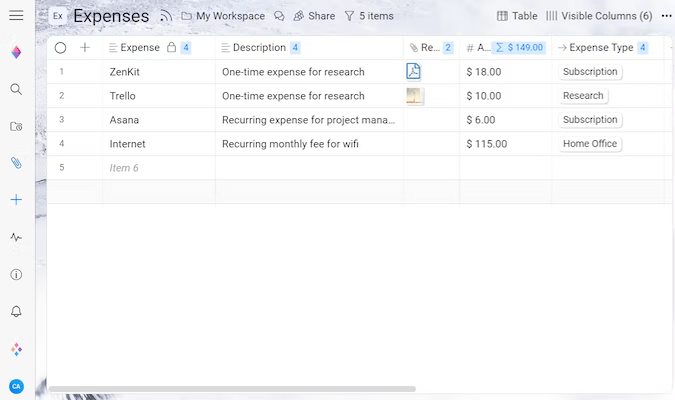This screenshot has width=675, height=400.
Task: Open the paperclip attachments icon in sidebar
Action: tap(16, 163)
